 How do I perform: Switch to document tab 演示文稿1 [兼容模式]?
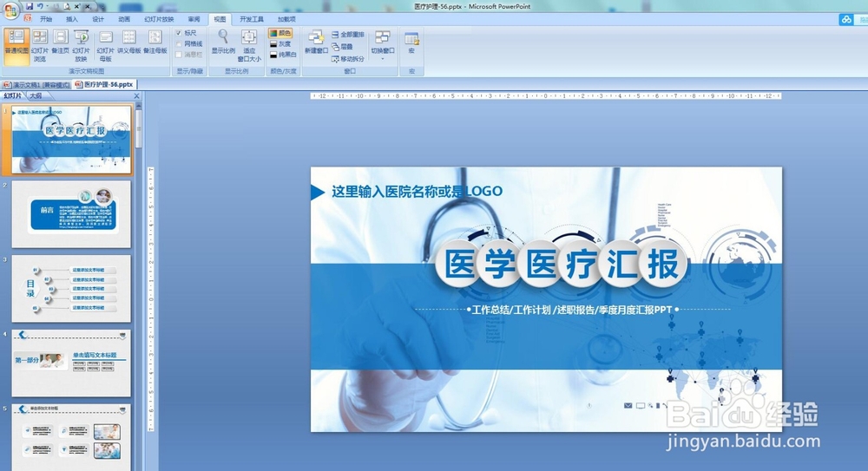(36, 85)
